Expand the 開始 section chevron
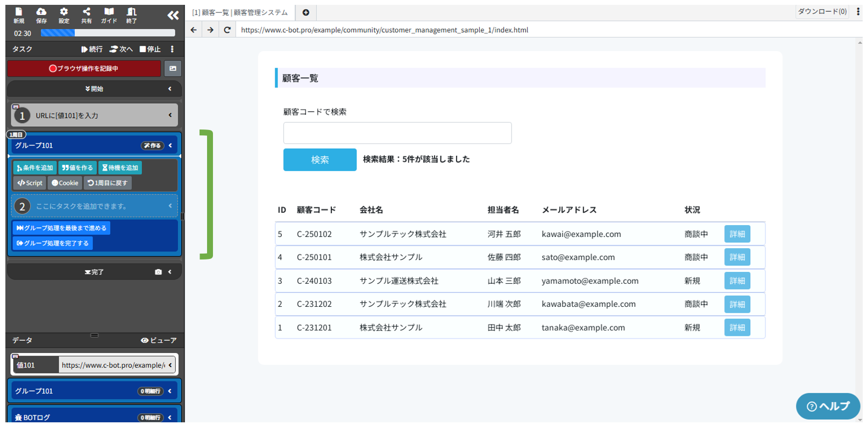This screenshot has width=868, height=425. (x=170, y=89)
